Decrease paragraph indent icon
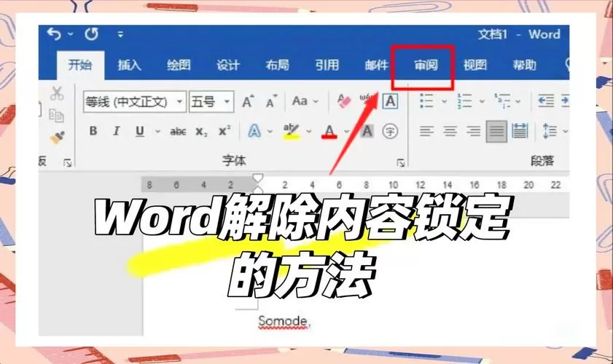This screenshot has width=613, height=364. click(x=546, y=100)
